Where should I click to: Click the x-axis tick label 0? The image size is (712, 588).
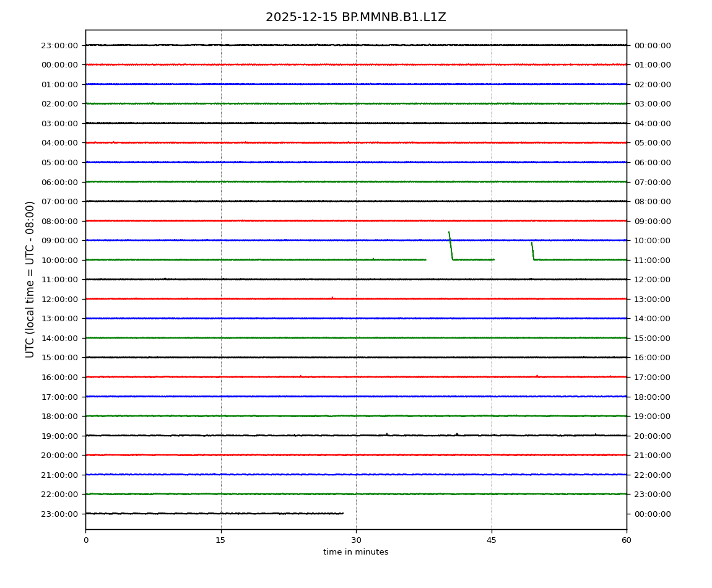pyautogui.click(x=85, y=540)
